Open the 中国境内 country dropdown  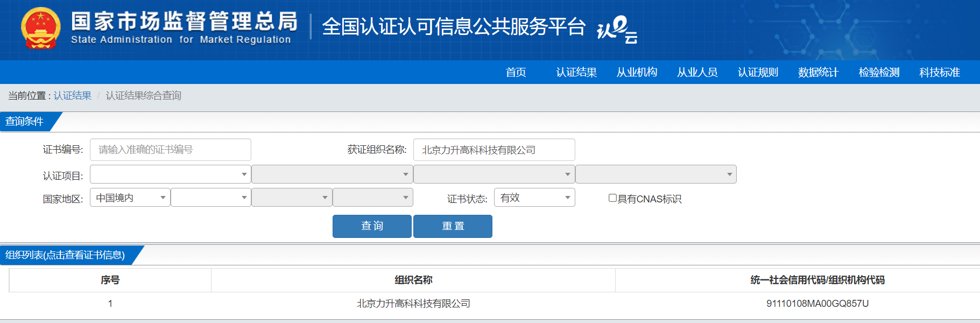click(x=130, y=198)
